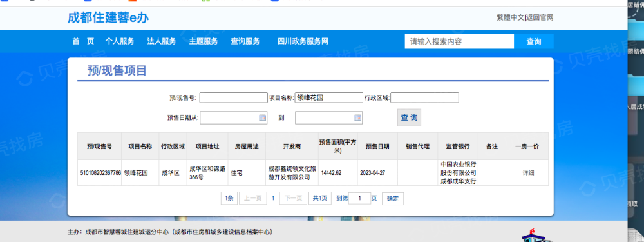The height and width of the screenshot is (242, 644).
Task: Click the 到 end date field
Action: pos(328,117)
